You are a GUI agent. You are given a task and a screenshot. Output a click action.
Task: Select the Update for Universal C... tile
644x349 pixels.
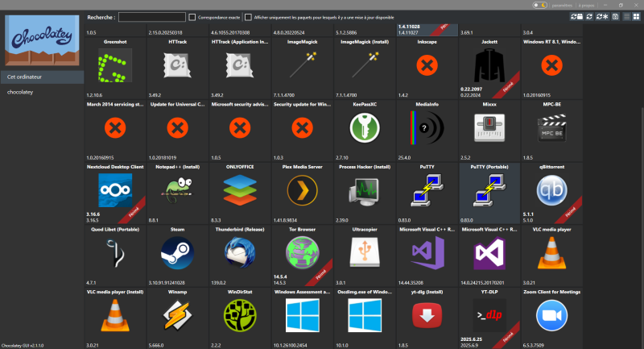pos(177,131)
